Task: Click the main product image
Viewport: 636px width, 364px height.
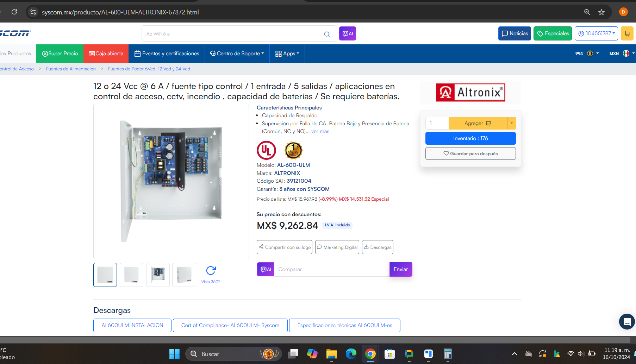Action: (x=171, y=181)
